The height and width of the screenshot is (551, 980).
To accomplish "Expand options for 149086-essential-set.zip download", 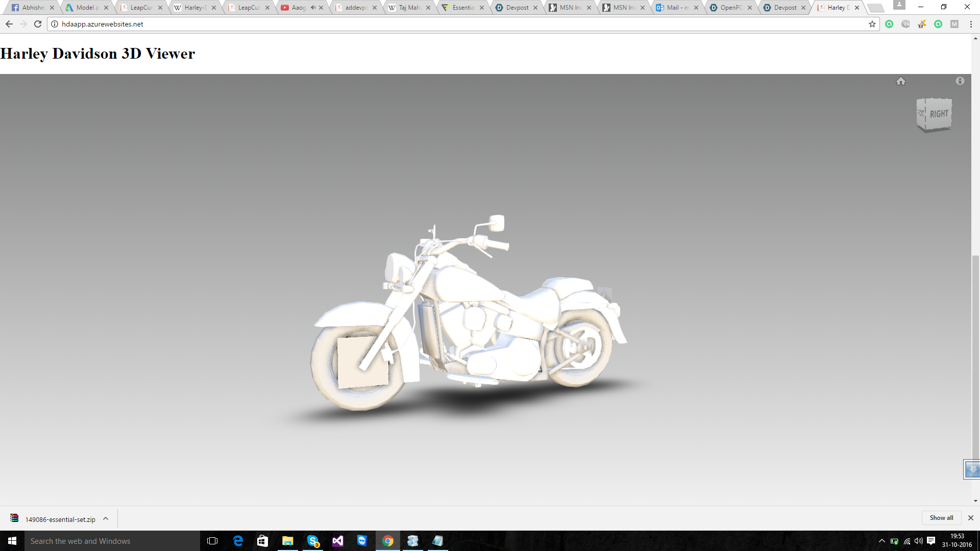I will point(106,518).
